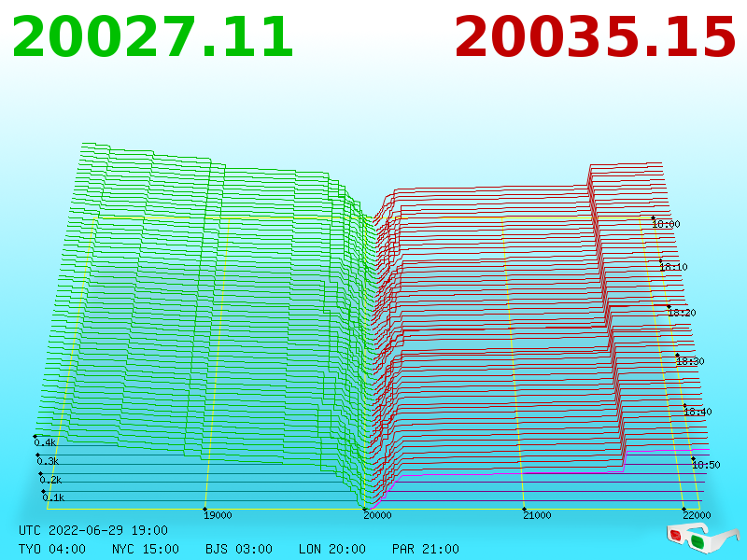Screen dimensions: 747x560
Task: Click the 0.4k volume axis label
Action: (x=45, y=442)
